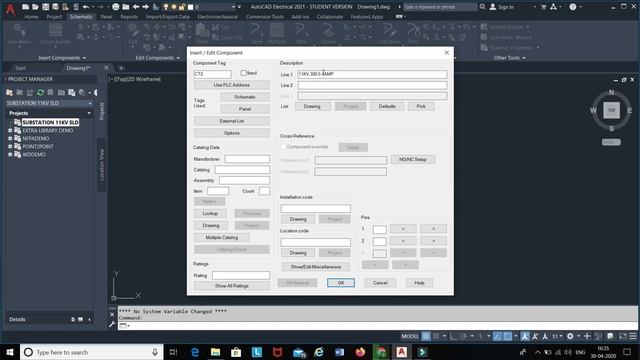Click OK in Insert / Edit Component dialog
Screen dimensions: 640x360
(341, 283)
